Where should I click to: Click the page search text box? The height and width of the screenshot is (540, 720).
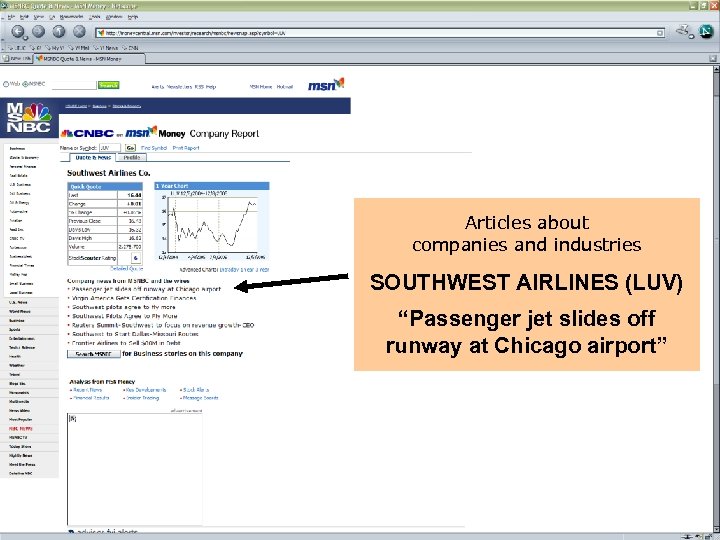pyautogui.click(x=74, y=85)
